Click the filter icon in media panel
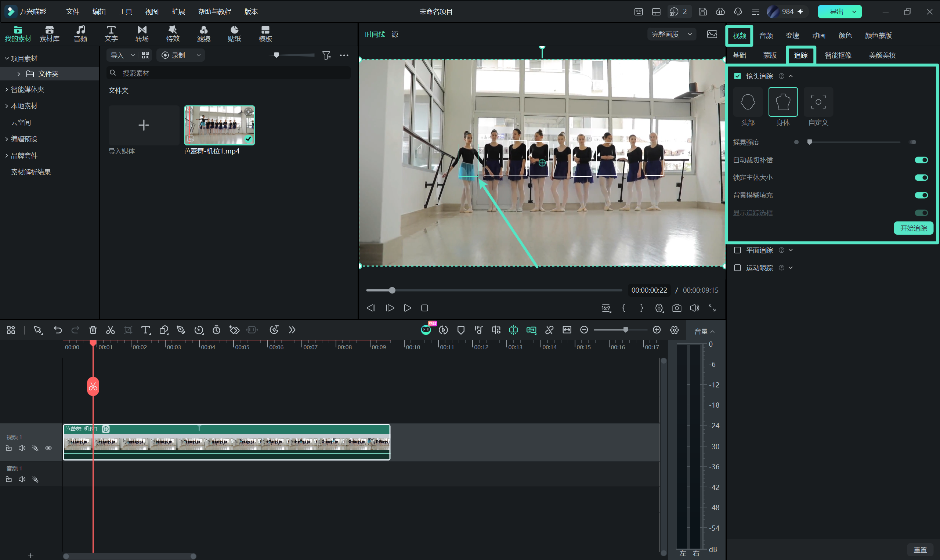940x560 pixels. coord(327,55)
